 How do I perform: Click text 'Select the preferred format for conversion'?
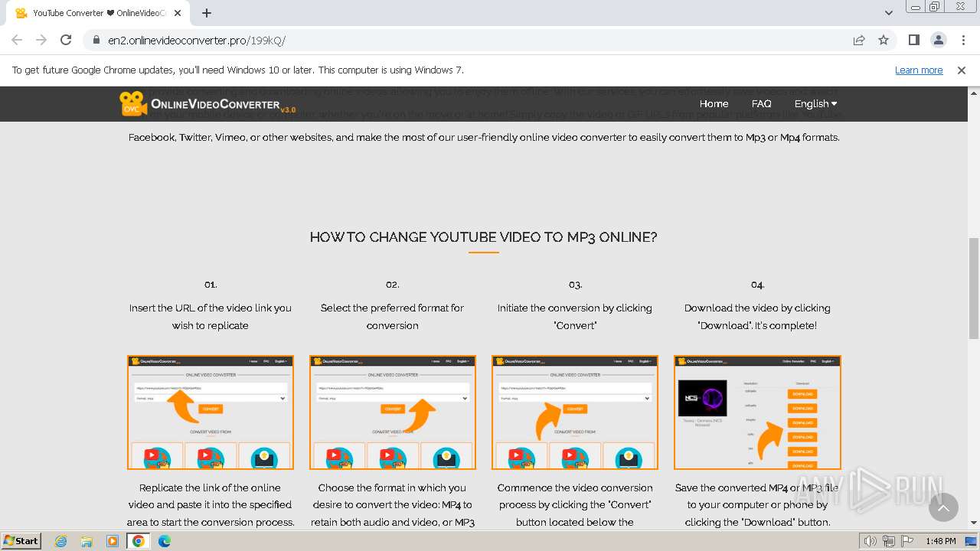click(392, 317)
